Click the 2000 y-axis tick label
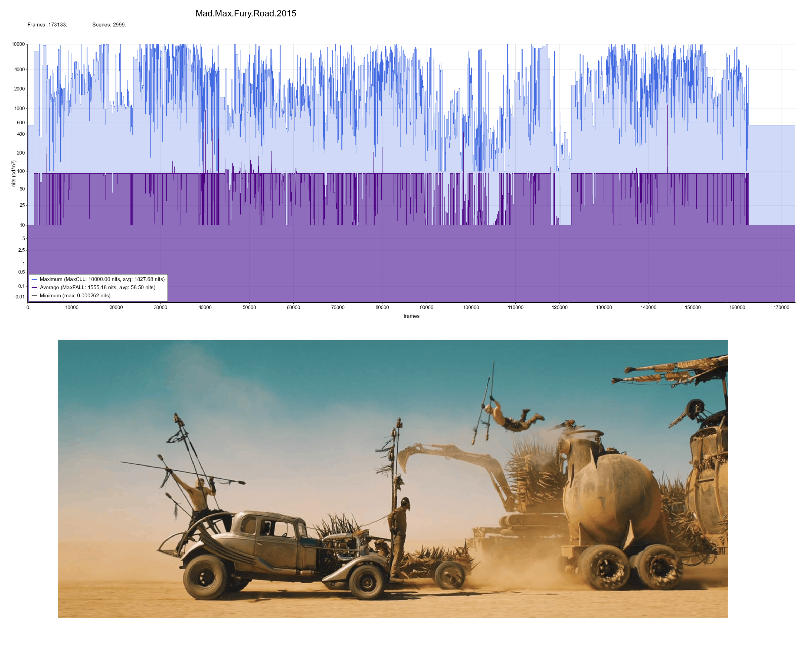Screen dimensions: 812x650 click(x=19, y=89)
